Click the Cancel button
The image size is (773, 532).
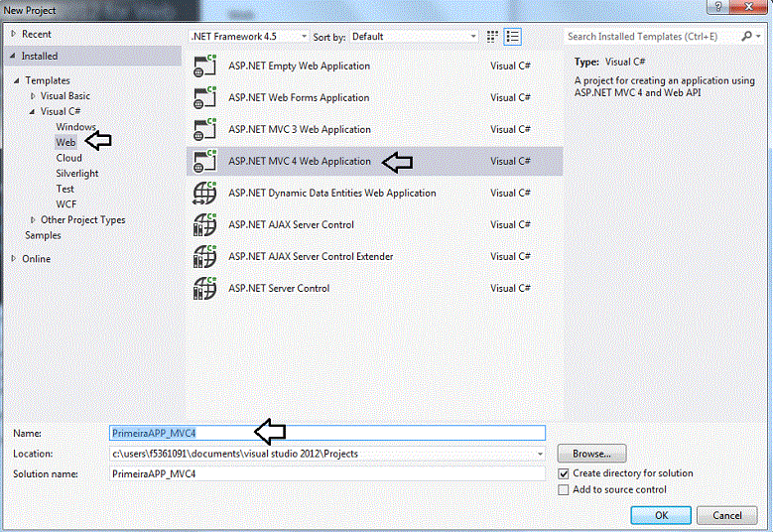[726, 515]
